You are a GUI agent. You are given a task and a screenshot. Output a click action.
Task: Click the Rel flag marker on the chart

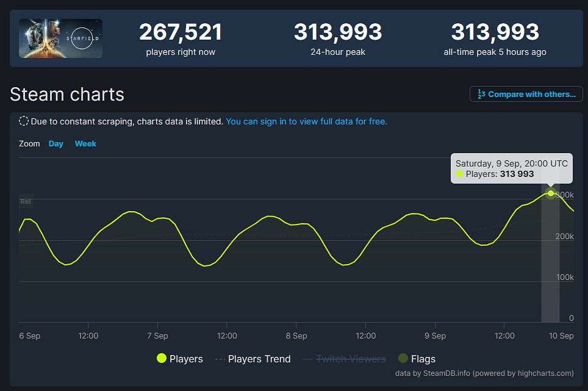[26, 201]
